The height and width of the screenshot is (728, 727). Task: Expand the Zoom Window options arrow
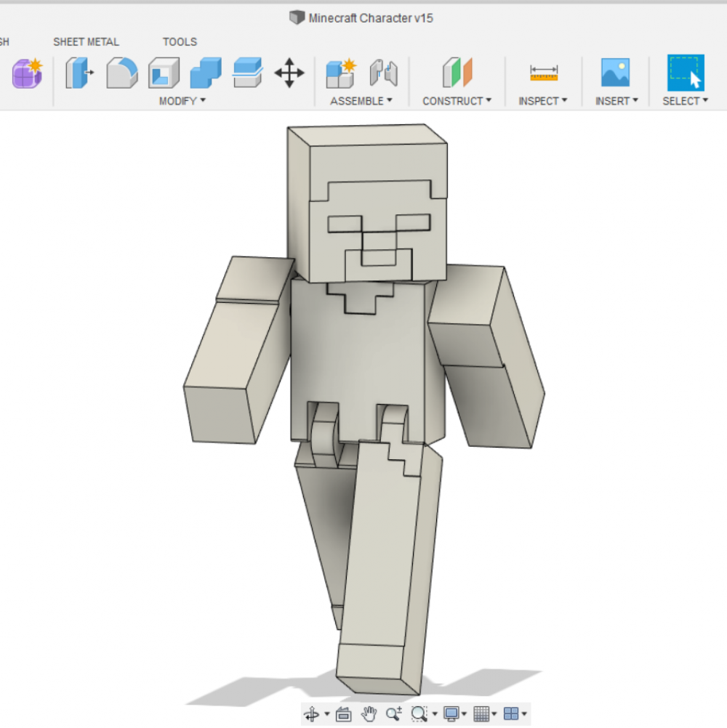(435, 714)
